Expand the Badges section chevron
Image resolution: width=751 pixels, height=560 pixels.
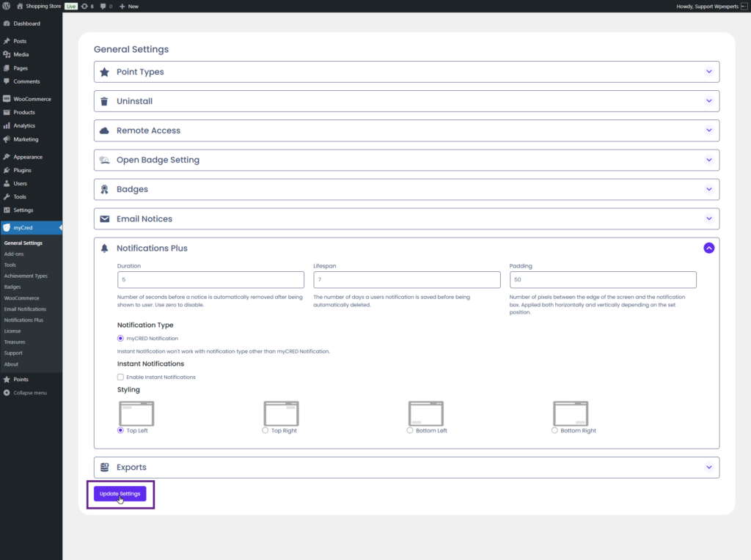coord(708,189)
